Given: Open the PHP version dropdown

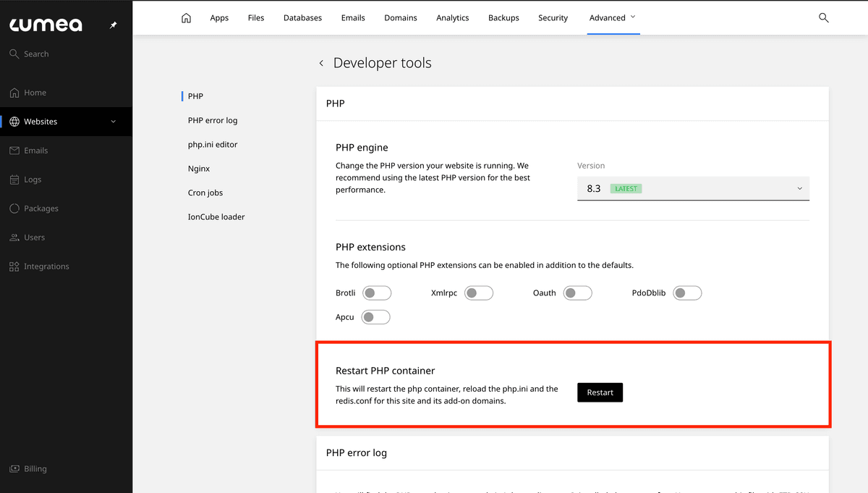Looking at the screenshot, I should [x=693, y=188].
